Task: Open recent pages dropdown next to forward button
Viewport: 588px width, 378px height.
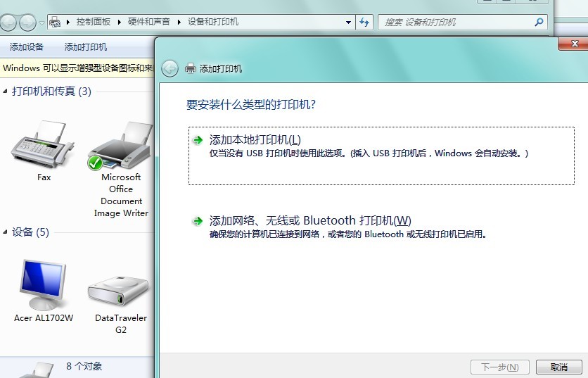Action: coord(41,23)
